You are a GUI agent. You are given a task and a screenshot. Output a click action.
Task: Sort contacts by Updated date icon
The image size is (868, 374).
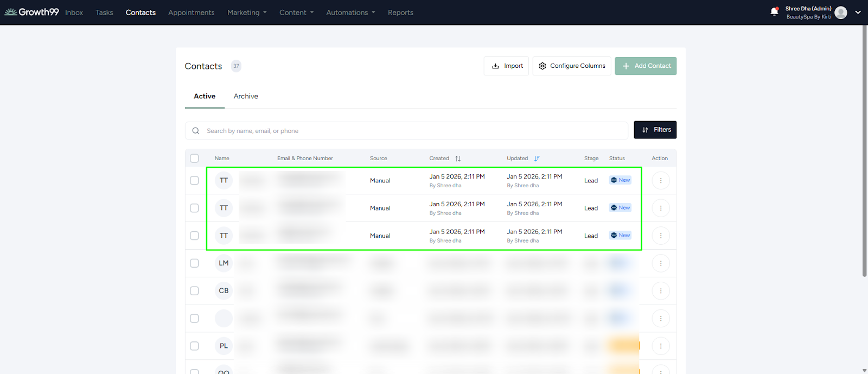point(537,159)
